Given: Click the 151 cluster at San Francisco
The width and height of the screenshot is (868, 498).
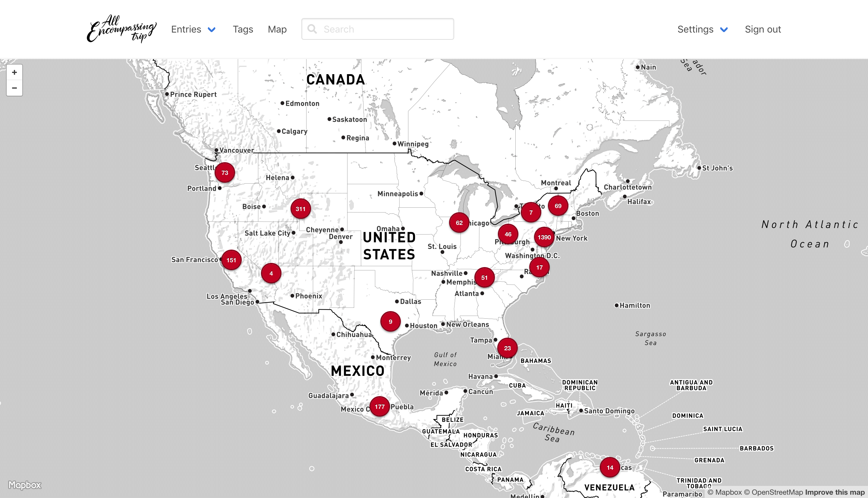Looking at the screenshot, I should coord(231,260).
